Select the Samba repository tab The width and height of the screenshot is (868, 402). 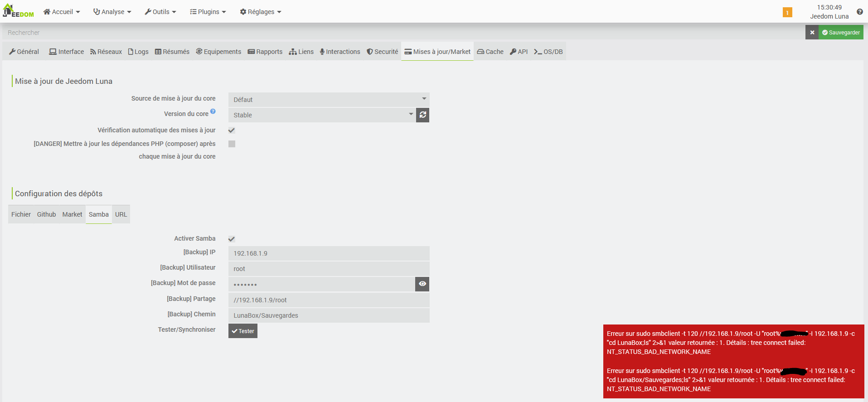point(99,214)
